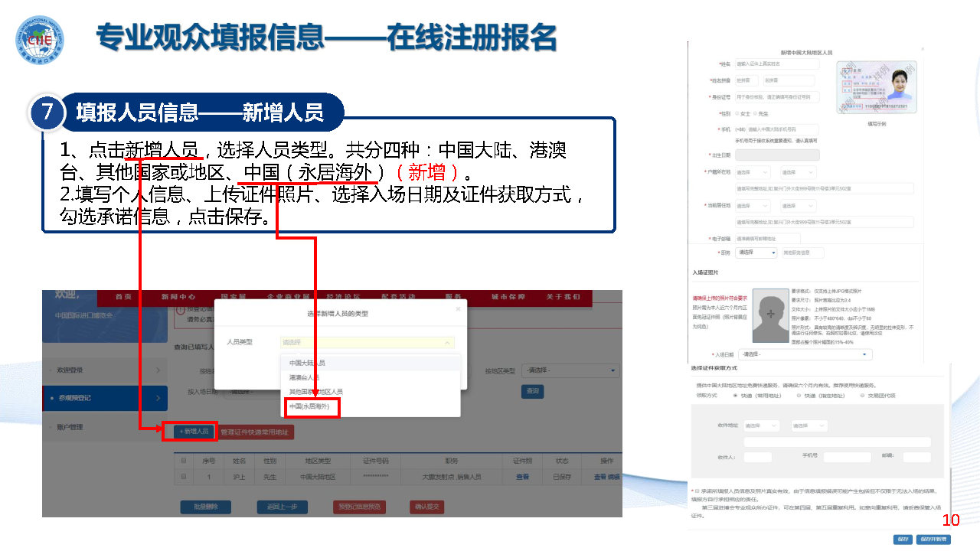Click the CIIE logo at top left
Viewport: 980px width, 551px height.
tap(40, 40)
